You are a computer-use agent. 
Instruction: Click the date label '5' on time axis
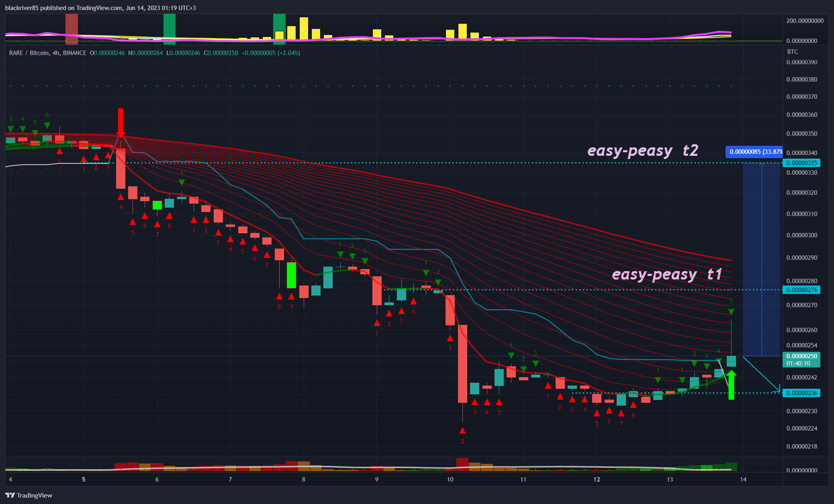click(84, 479)
